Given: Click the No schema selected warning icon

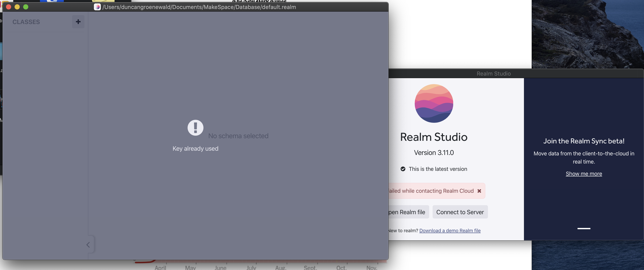Looking at the screenshot, I should (x=195, y=128).
